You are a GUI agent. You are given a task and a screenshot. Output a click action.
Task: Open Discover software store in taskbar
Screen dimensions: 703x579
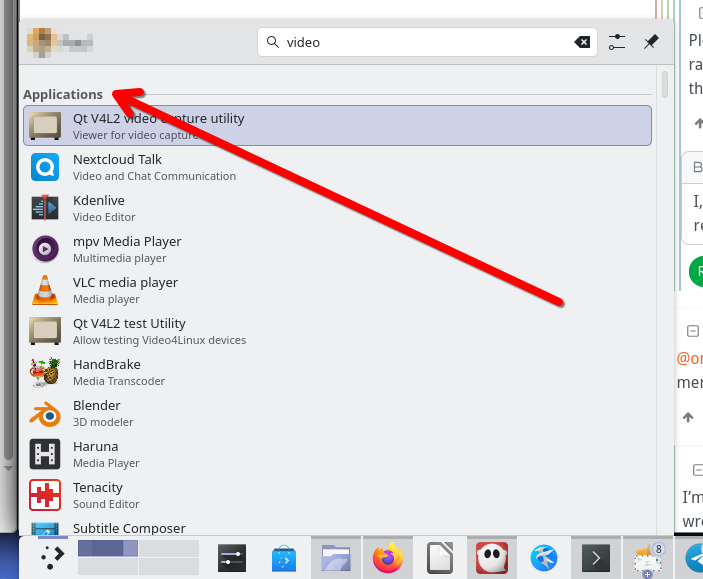coord(284,557)
